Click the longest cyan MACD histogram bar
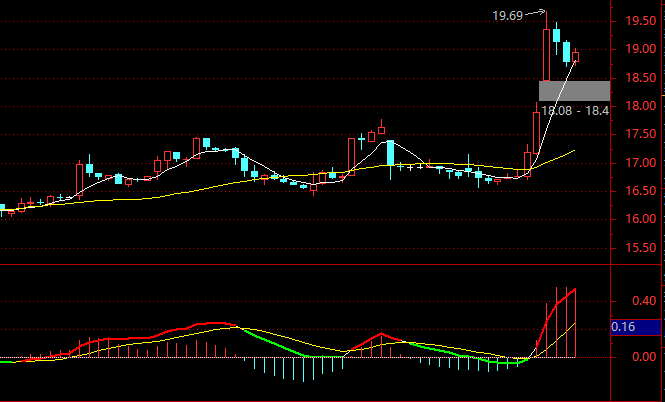This screenshot has height=402, width=665. (300, 369)
